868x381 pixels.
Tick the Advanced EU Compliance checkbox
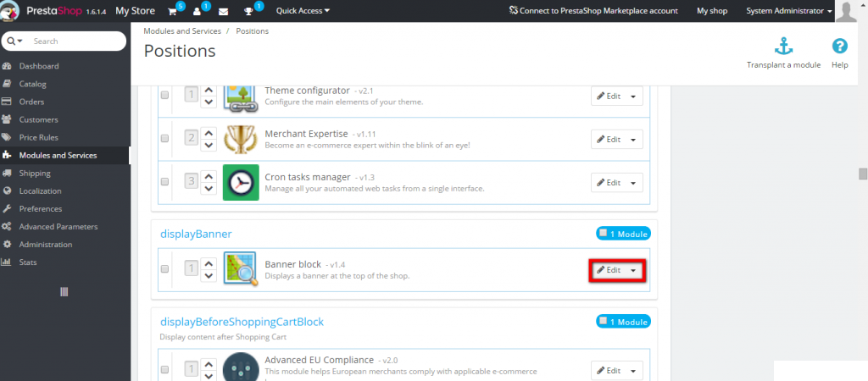[x=164, y=370]
